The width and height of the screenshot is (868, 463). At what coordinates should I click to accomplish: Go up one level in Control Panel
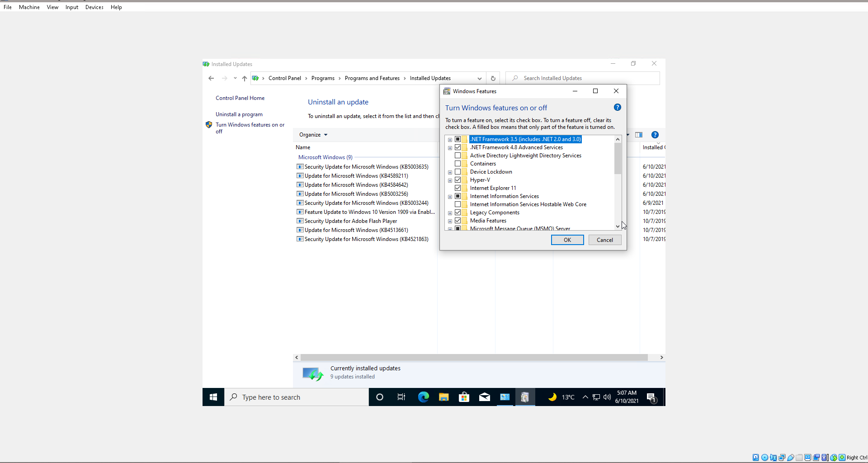tap(245, 78)
